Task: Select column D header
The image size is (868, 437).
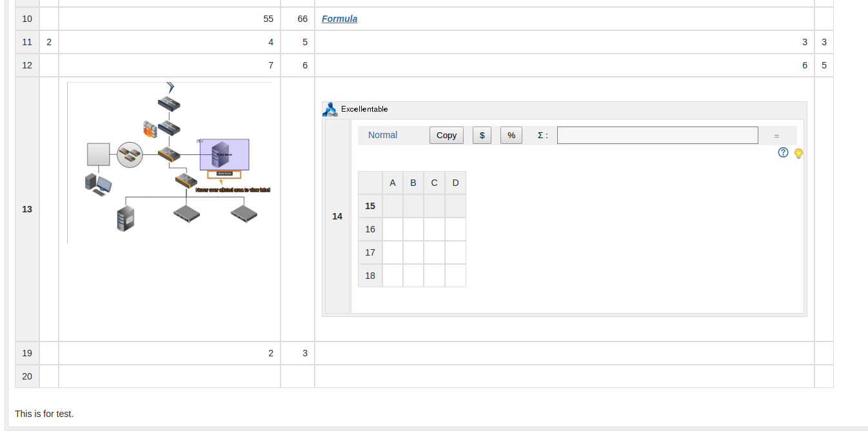Action: (455, 183)
